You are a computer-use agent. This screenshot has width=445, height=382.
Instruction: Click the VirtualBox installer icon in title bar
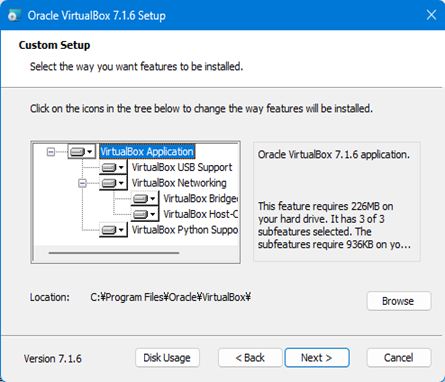(14, 15)
